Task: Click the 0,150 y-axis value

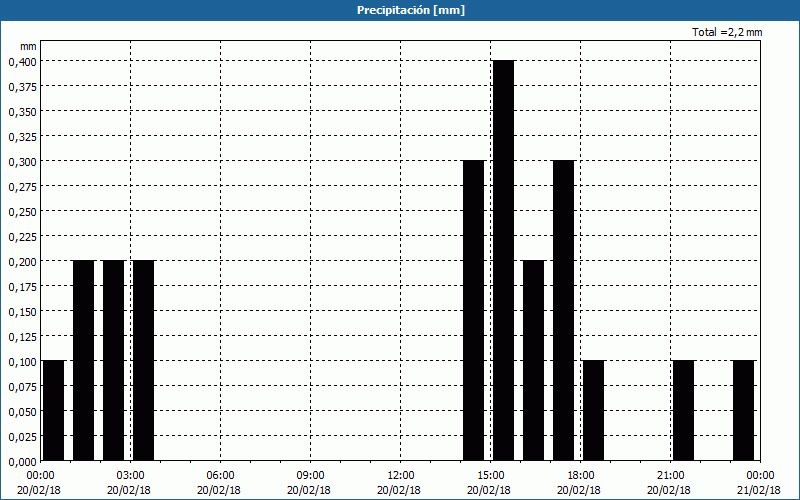Action: click(x=22, y=312)
